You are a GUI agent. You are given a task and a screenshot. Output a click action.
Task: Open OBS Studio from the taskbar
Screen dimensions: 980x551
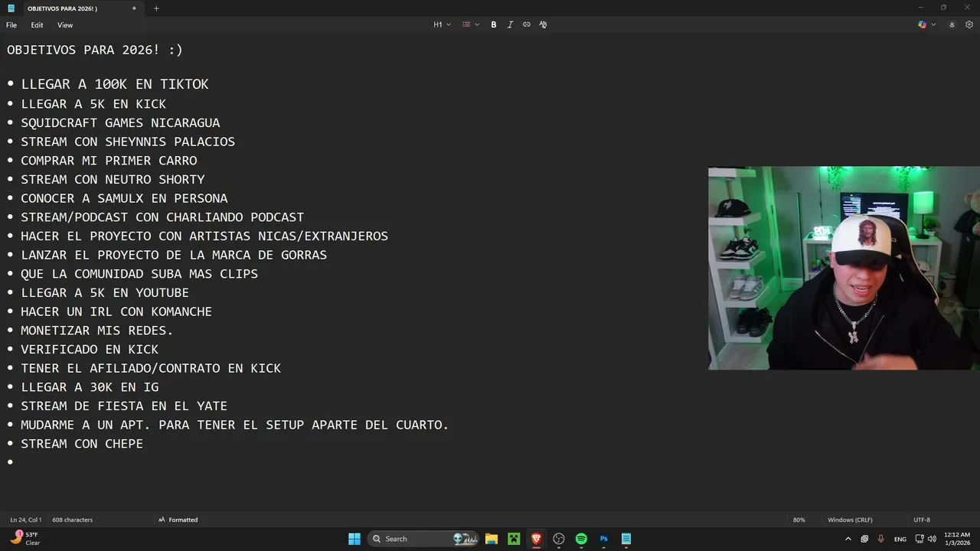[559, 539]
